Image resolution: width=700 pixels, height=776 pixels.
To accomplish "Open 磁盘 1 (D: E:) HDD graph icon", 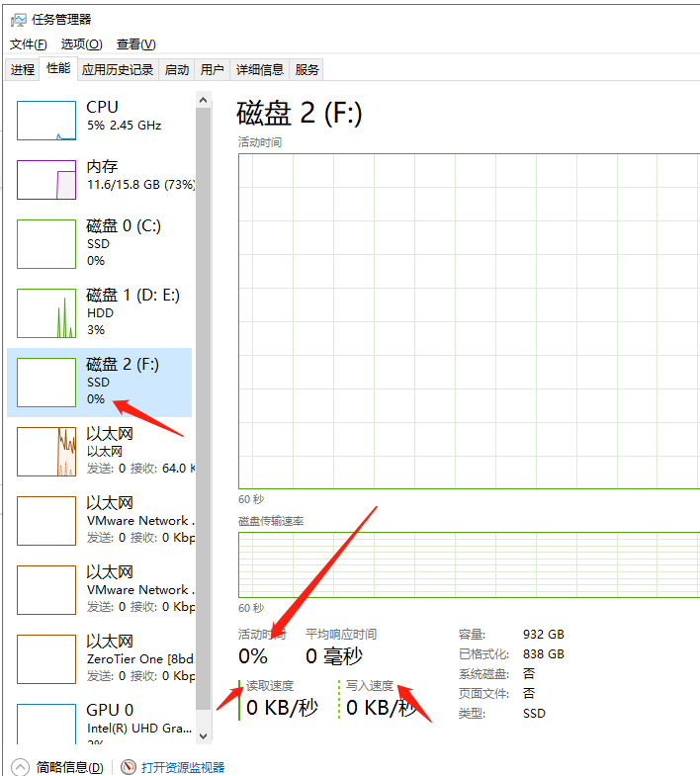I will pos(46,313).
